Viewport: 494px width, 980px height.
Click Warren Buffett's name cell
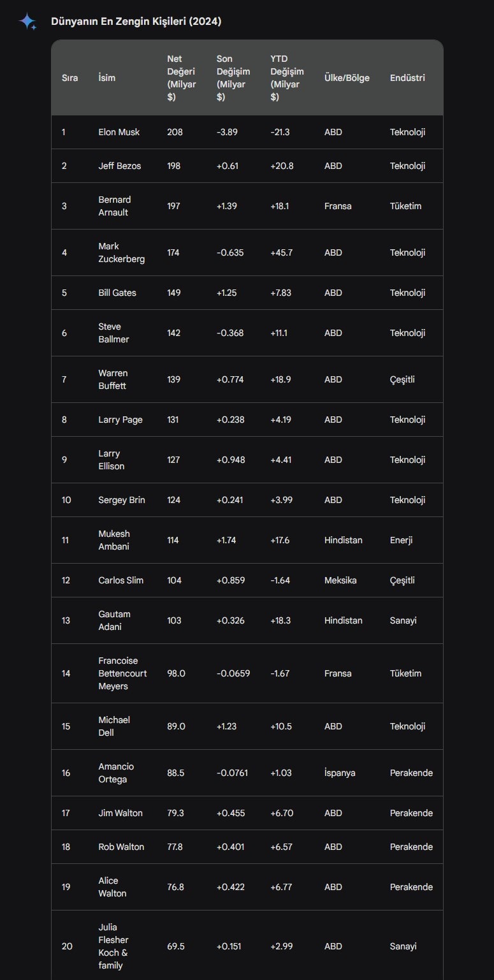tap(113, 379)
